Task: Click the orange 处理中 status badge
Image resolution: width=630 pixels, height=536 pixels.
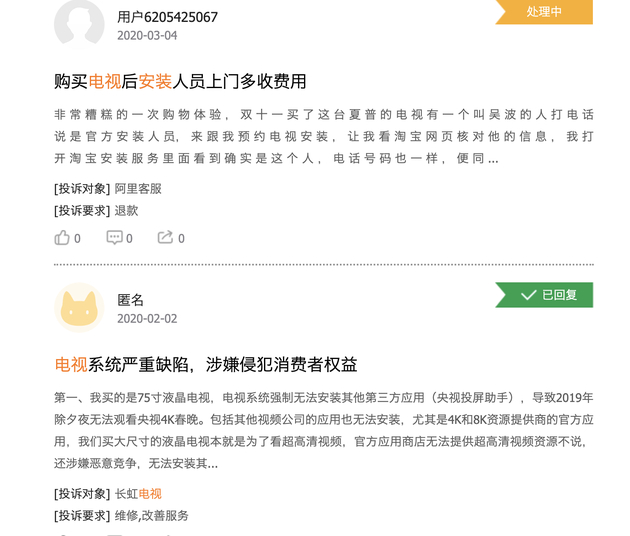Action: tap(544, 11)
